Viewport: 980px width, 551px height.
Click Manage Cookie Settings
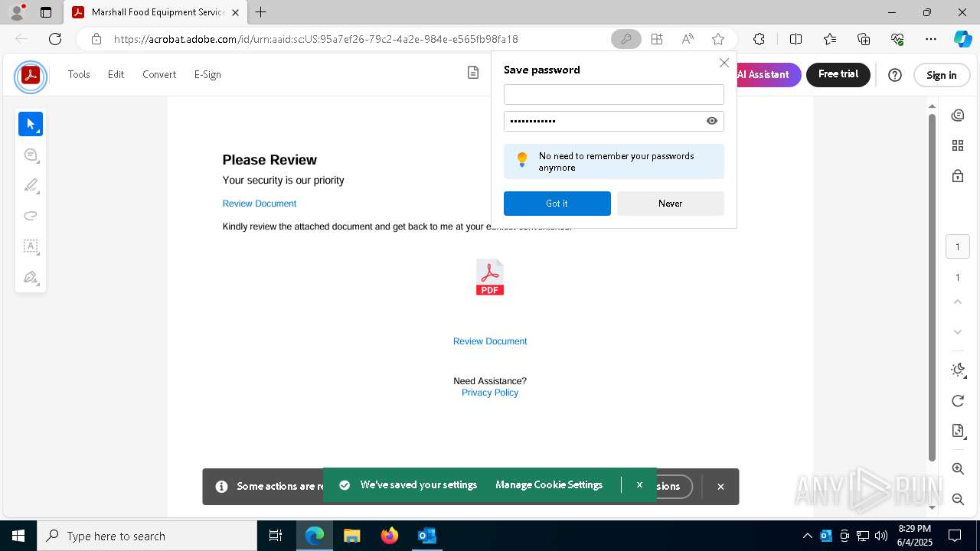pos(549,485)
